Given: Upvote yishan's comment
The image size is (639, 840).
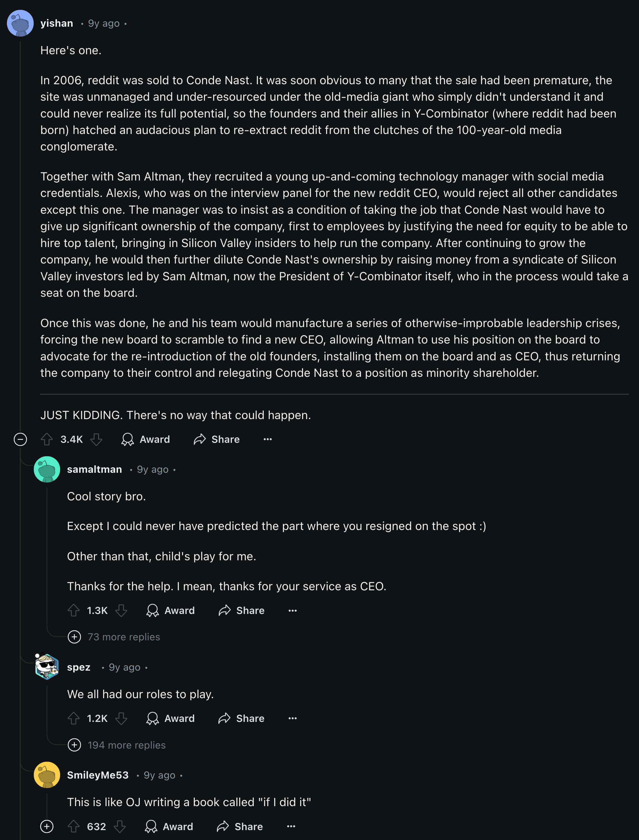Looking at the screenshot, I should (47, 439).
